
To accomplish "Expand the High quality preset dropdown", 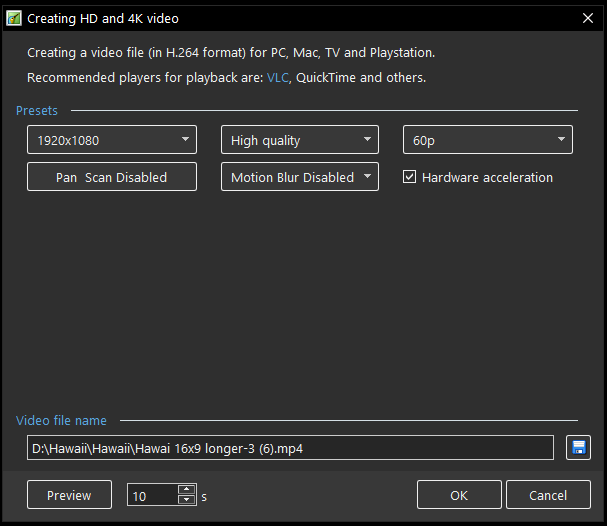I will pyautogui.click(x=300, y=140).
